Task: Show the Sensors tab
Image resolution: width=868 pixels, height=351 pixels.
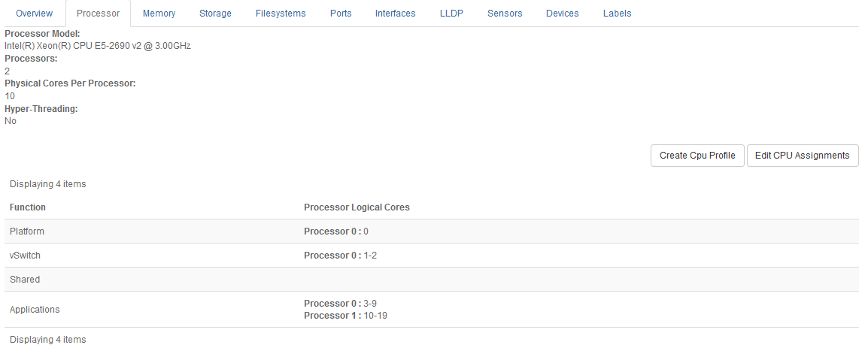Action: click(x=504, y=14)
